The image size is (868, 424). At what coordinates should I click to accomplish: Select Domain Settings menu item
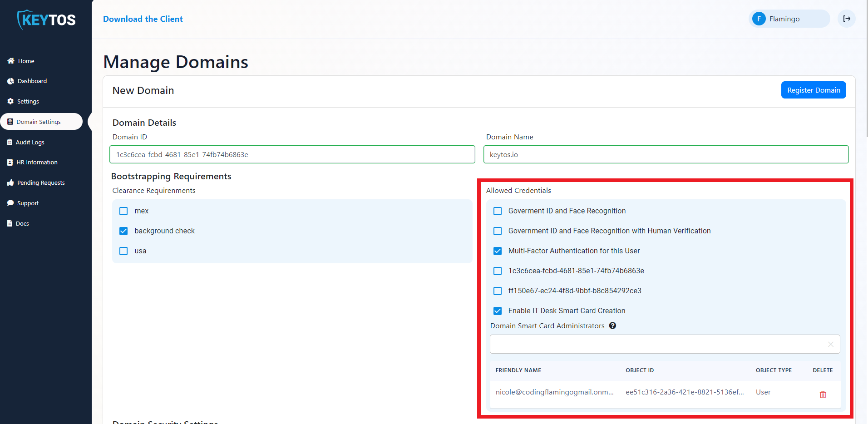coord(41,122)
